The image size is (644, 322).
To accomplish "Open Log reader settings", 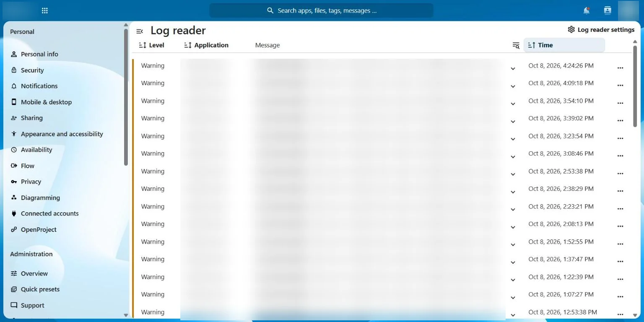I will tap(601, 30).
